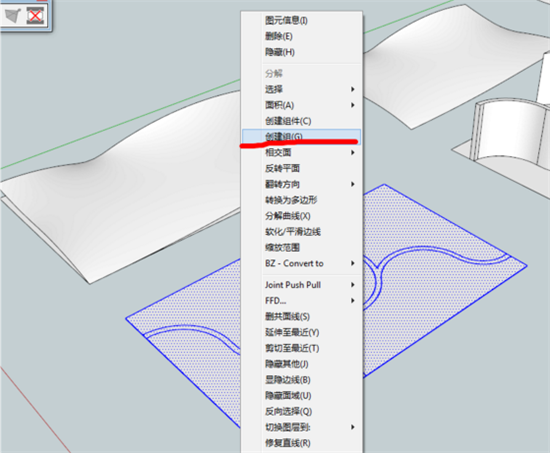Expand the FFD... submenu
The width and height of the screenshot is (550, 453).
click(x=301, y=301)
